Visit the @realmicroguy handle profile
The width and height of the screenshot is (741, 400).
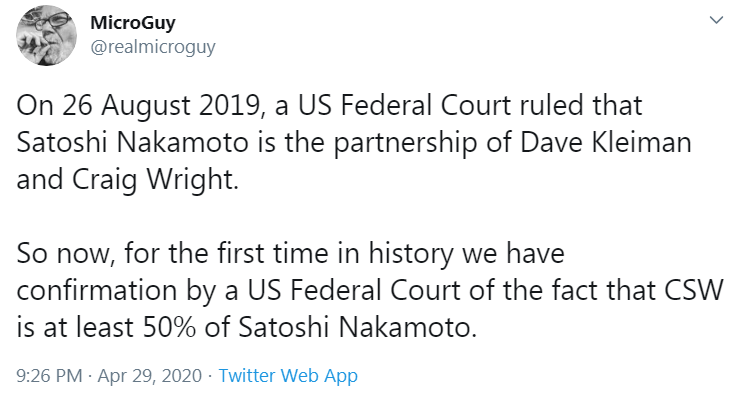click(x=153, y=47)
